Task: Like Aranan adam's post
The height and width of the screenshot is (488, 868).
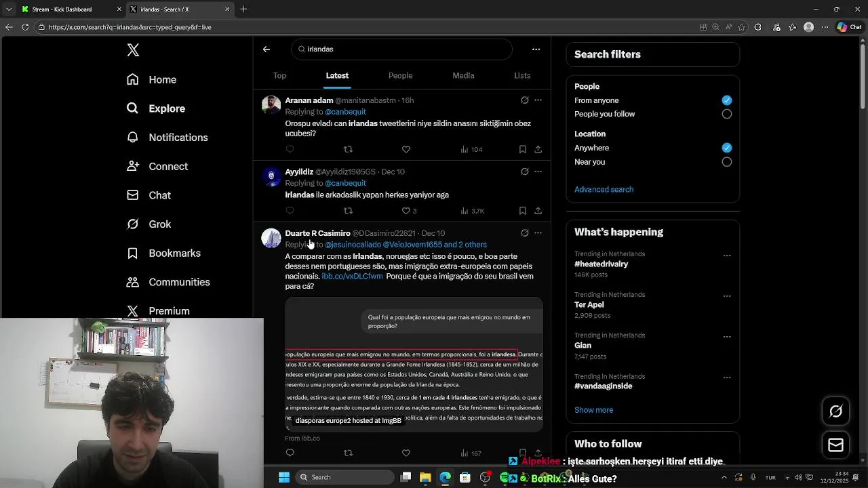Action: [406, 149]
